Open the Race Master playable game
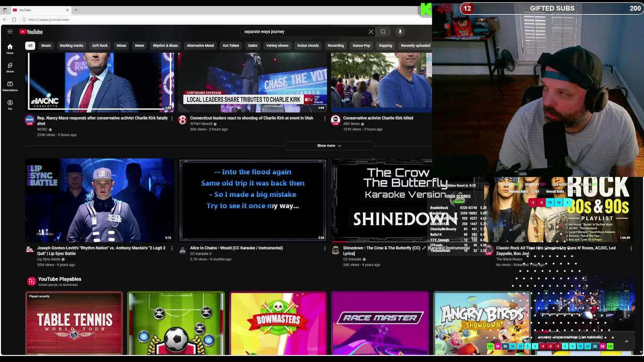Viewport: 644px width, 362px height. 380,323
